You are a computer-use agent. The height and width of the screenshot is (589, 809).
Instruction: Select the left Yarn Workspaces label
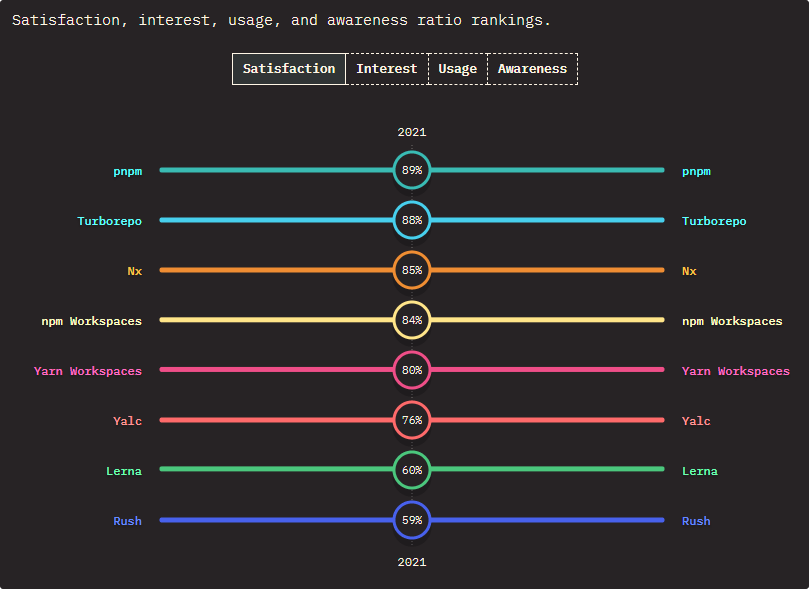coord(88,371)
